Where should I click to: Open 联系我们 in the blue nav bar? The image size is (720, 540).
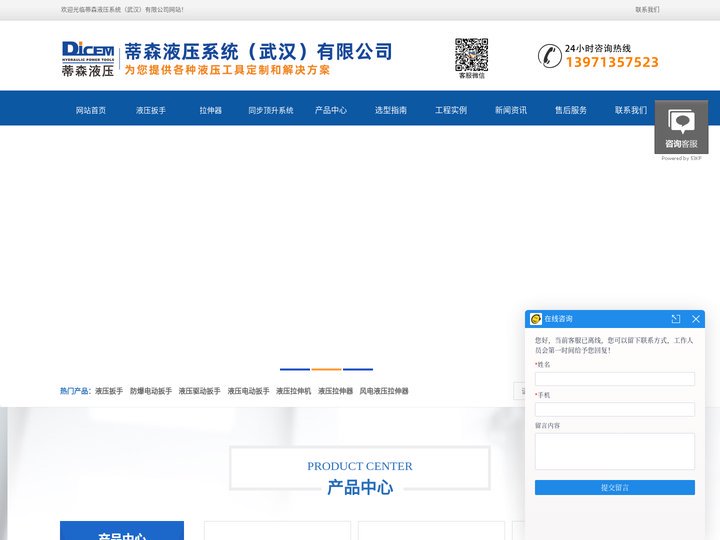631,110
